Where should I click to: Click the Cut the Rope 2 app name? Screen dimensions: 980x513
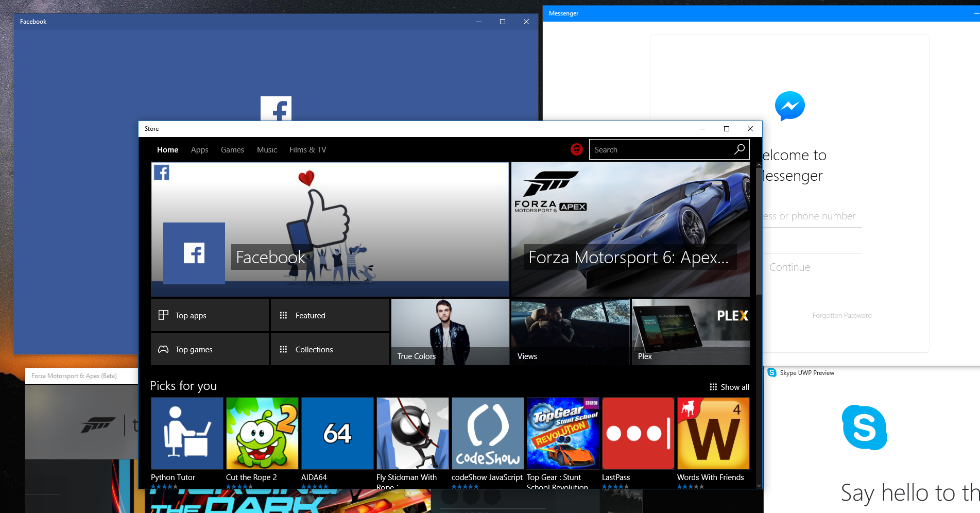point(251,477)
